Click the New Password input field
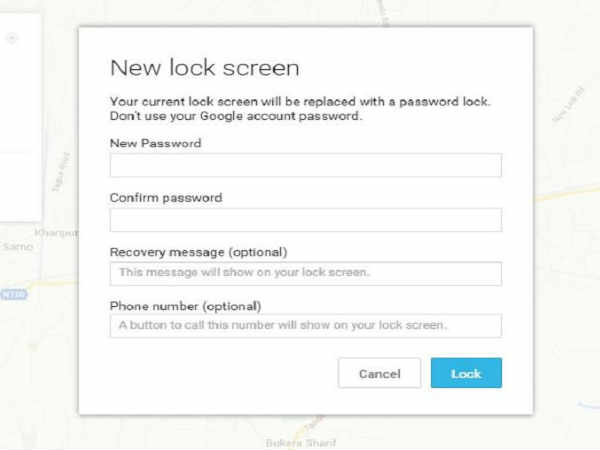Image resolution: width=600 pixels, height=450 pixels. [305, 165]
